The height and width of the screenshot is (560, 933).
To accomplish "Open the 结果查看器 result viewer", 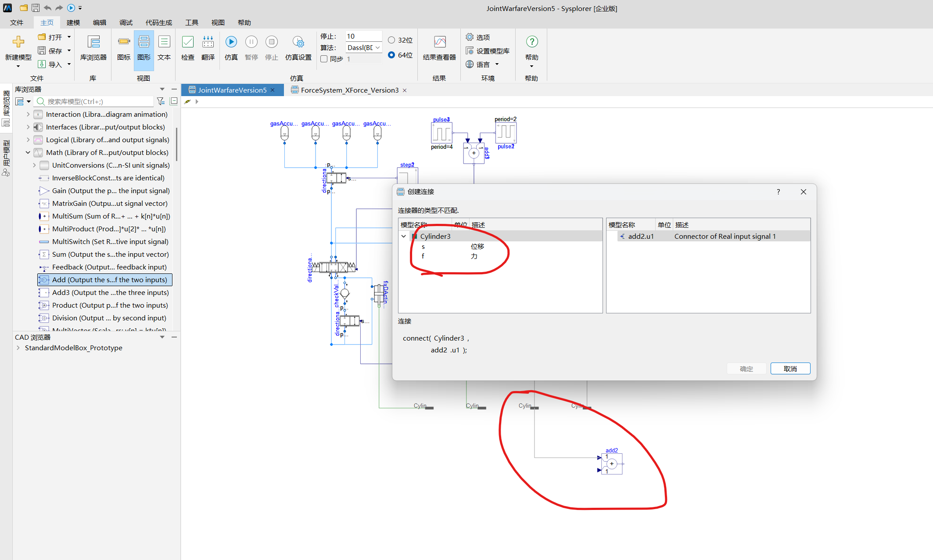I will coord(439,48).
